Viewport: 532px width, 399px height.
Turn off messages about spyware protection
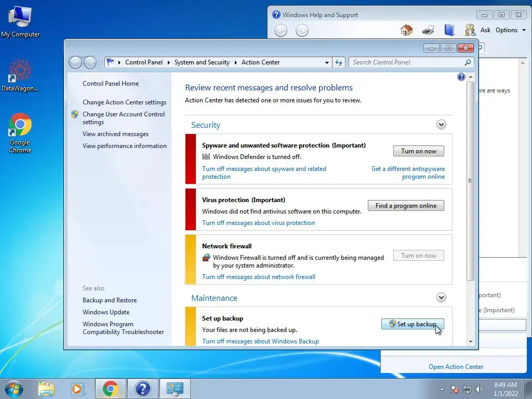(x=264, y=172)
